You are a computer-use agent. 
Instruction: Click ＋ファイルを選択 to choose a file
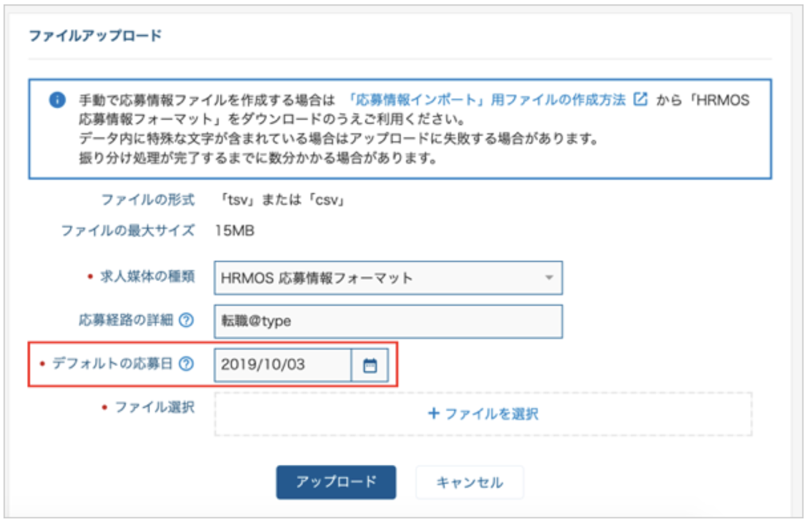pyautogui.click(x=483, y=414)
